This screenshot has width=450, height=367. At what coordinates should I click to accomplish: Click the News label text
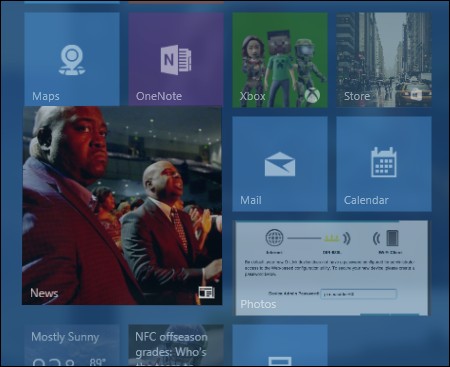44,293
